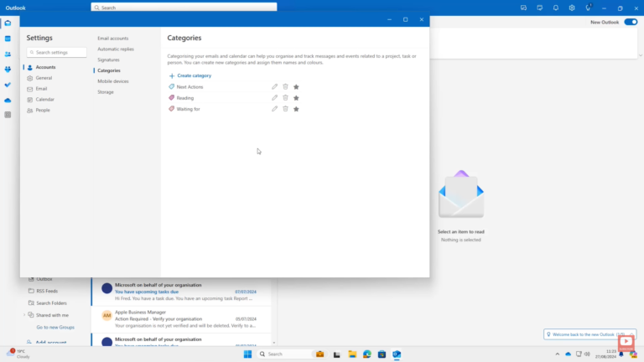This screenshot has width=644, height=362.
Task: Edit the Next Actions category
Action: pos(274,87)
